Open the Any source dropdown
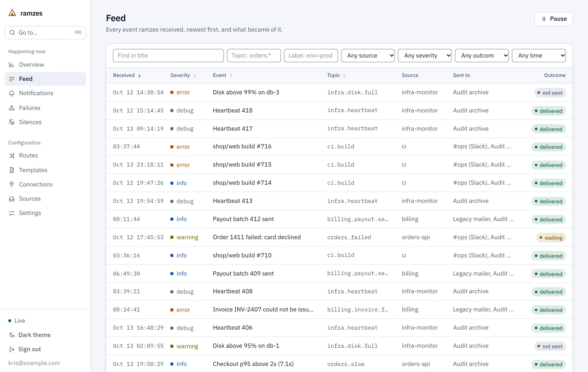 pyautogui.click(x=368, y=55)
